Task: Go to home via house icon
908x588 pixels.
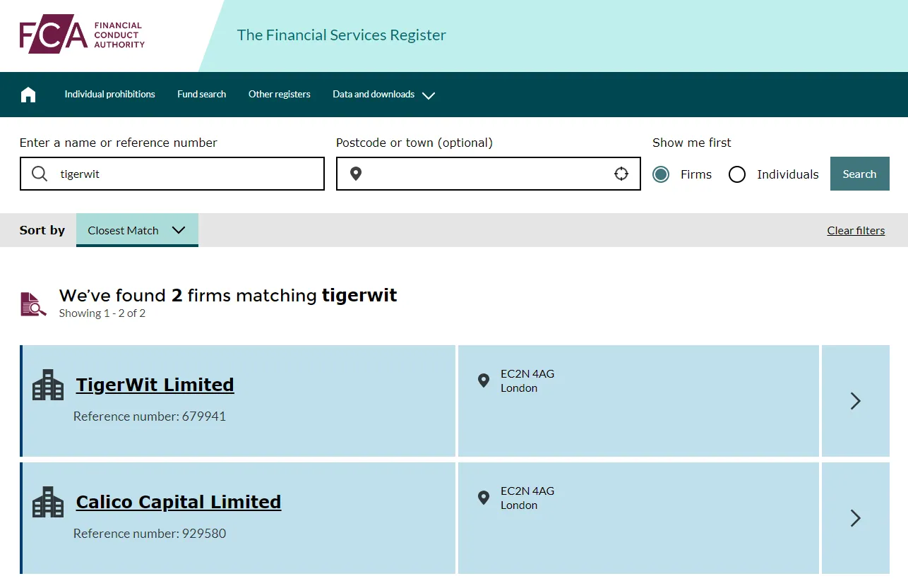Action: (x=28, y=95)
